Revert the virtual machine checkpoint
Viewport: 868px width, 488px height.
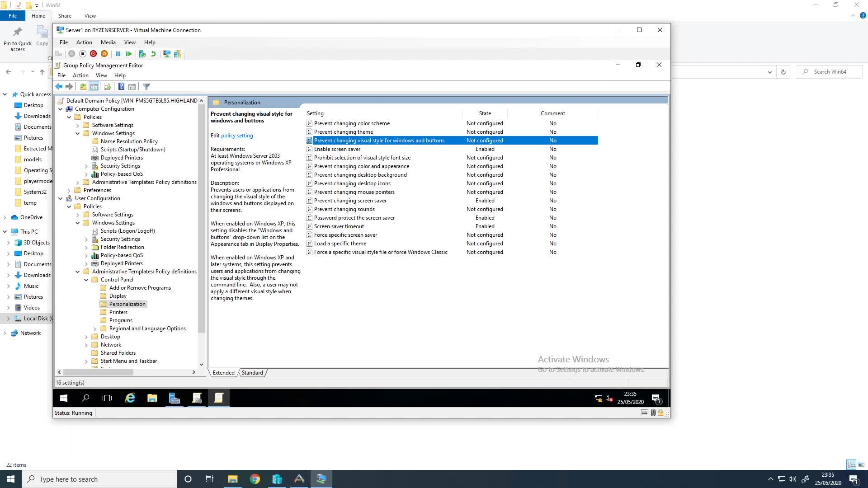point(153,54)
